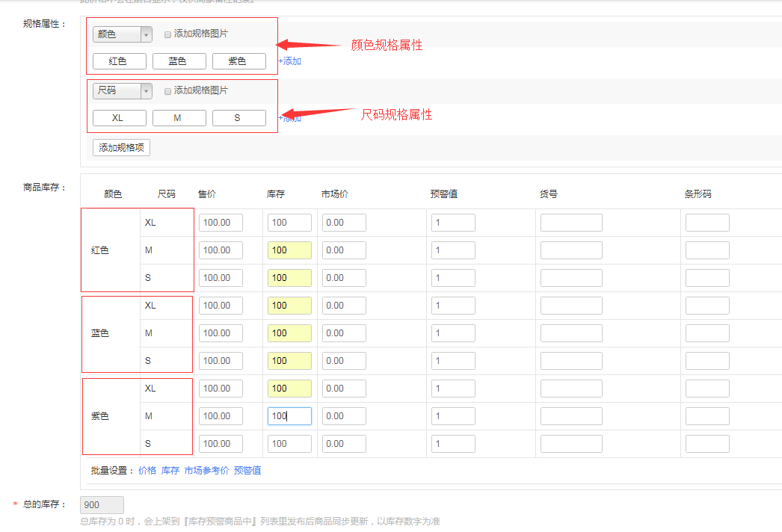This screenshot has height=532, width=782.
Task: Click 条形码 field for 紫色 S row
Action: pyautogui.click(x=707, y=444)
